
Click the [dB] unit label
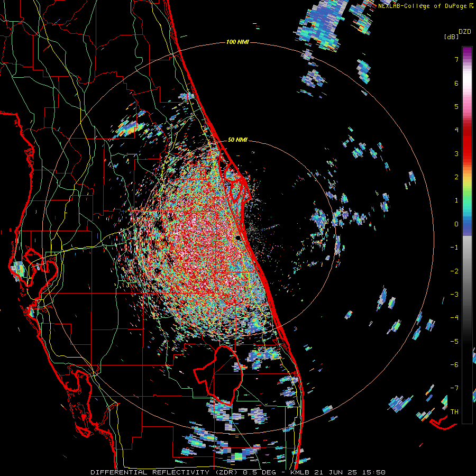click(451, 36)
